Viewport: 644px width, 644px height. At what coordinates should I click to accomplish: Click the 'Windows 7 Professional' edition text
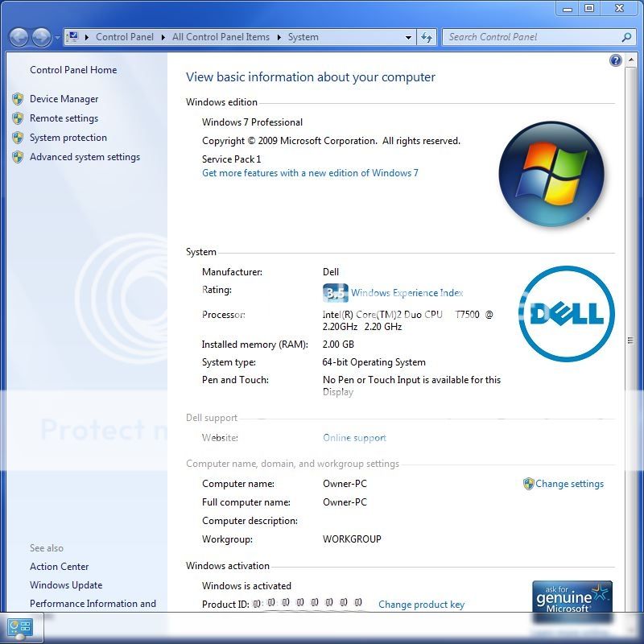pyautogui.click(x=252, y=122)
